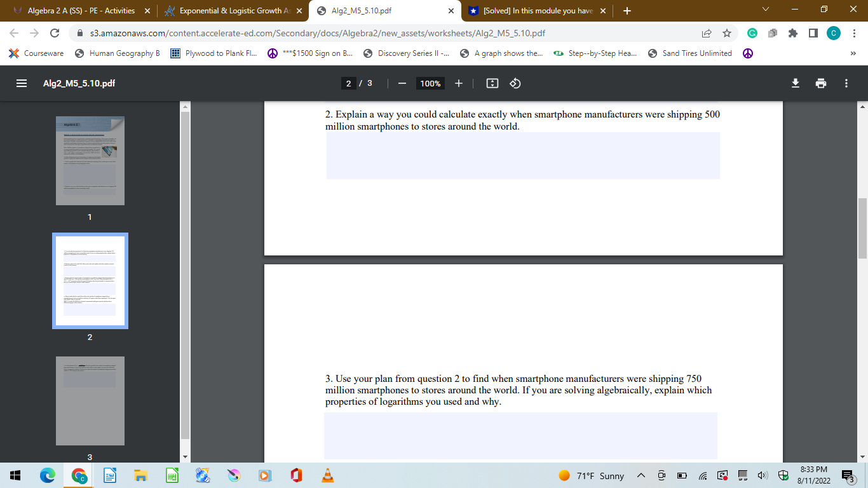Screen dimensions: 868x488
Task: Open the Discovery Series II bookmark
Action: 407,53
